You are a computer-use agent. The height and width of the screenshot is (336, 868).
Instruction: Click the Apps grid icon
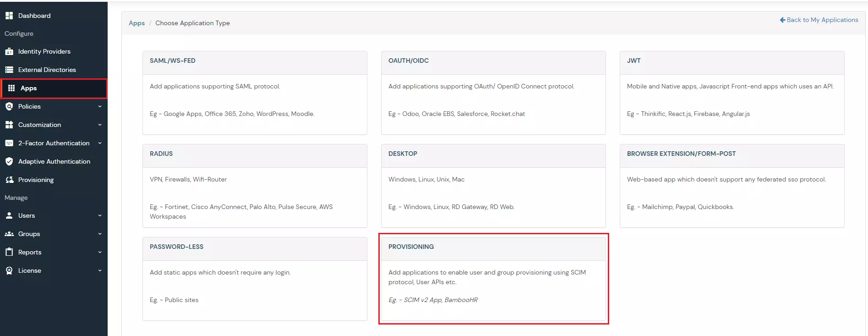point(11,88)
